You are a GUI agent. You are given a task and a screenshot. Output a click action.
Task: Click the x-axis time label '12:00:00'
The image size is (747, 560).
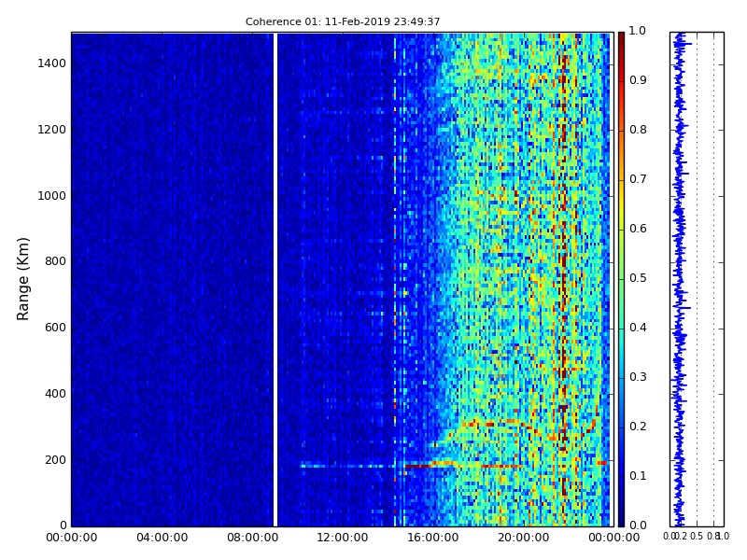[x=343, y=538]
